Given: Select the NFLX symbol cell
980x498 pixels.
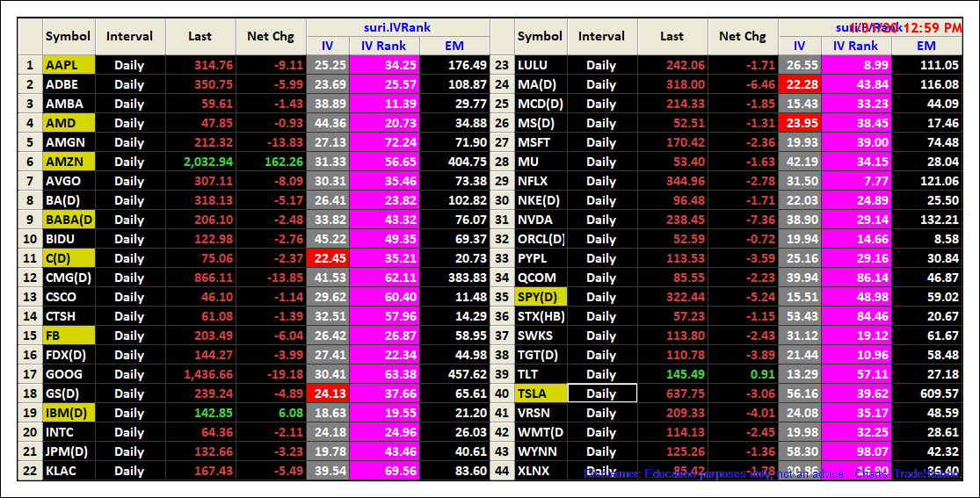Looking at the screenshot, I should coord(541,181).
